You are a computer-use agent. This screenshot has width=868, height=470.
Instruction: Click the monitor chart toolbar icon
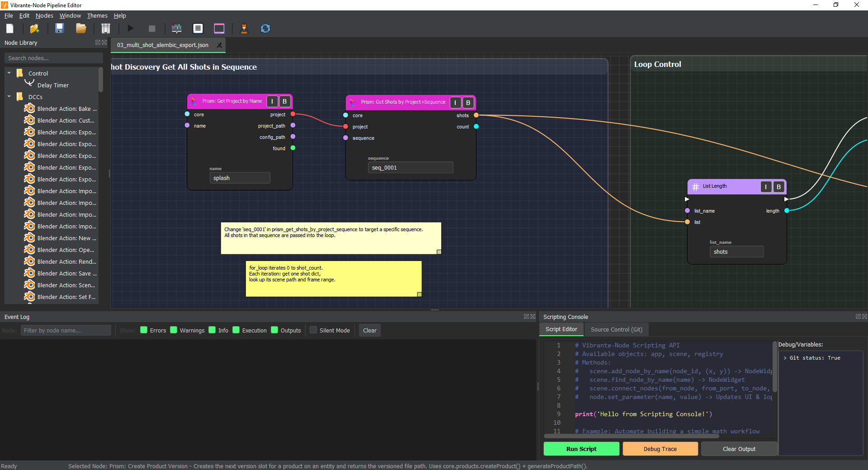pos(177,28)
